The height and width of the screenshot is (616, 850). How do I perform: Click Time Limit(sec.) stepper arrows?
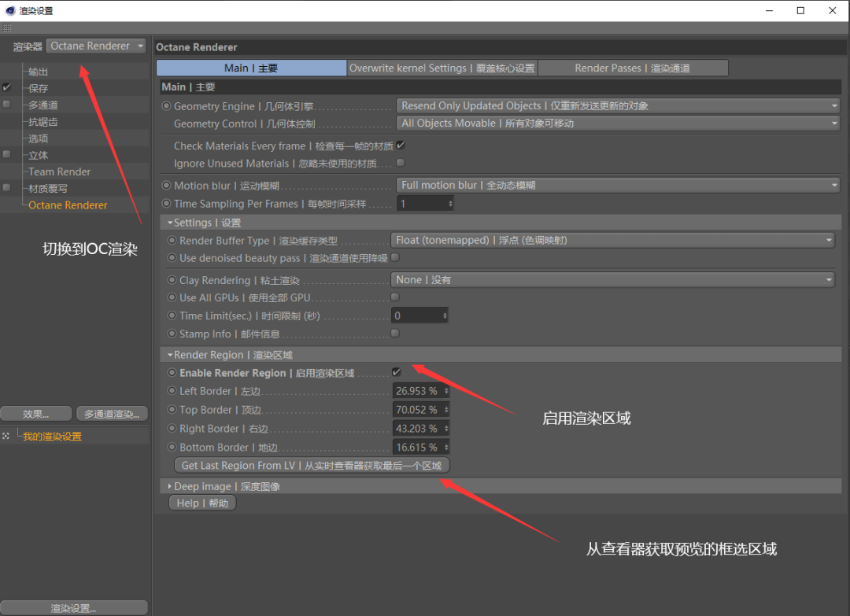tap(445, 315)
